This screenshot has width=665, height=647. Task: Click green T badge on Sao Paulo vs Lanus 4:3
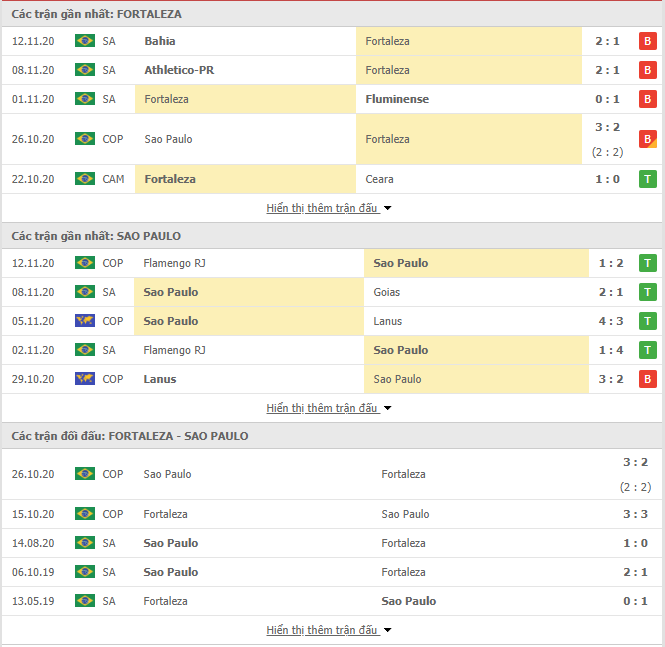648,321
